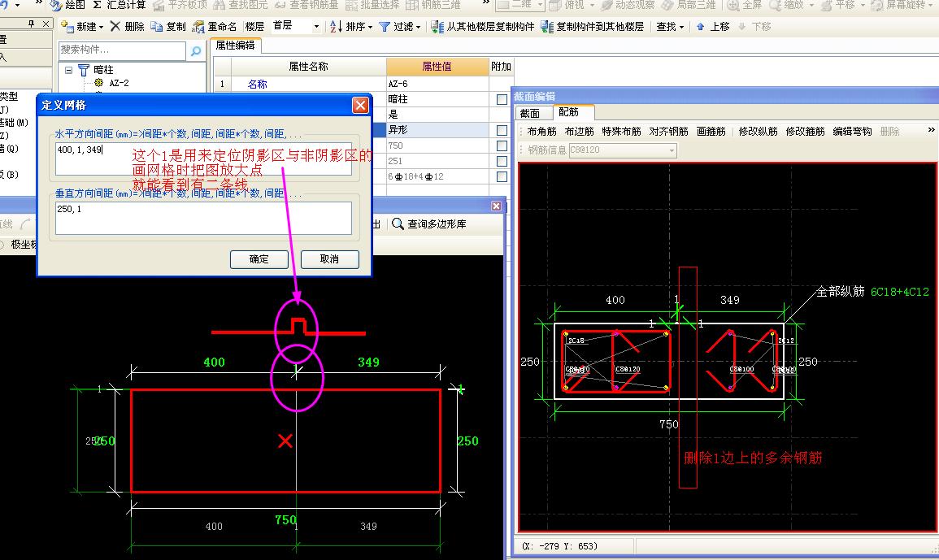
Task: Open the 过滤 dropdown arrow
Action: (x=418, y=27)
